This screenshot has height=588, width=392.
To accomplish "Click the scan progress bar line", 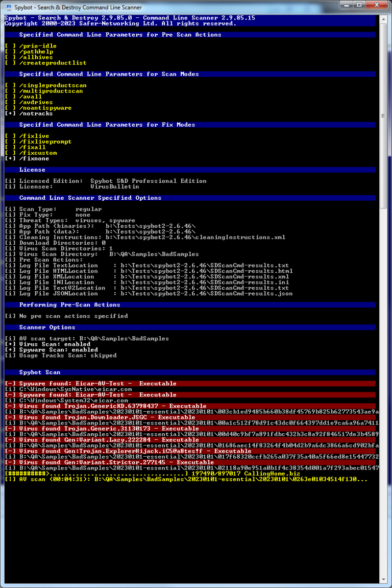I will pyautogui.click(x=153, y=473).
